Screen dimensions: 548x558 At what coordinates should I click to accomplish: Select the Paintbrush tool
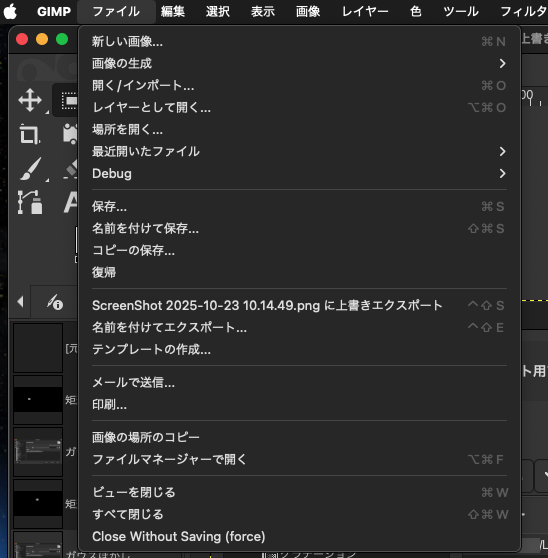[31, 169]
